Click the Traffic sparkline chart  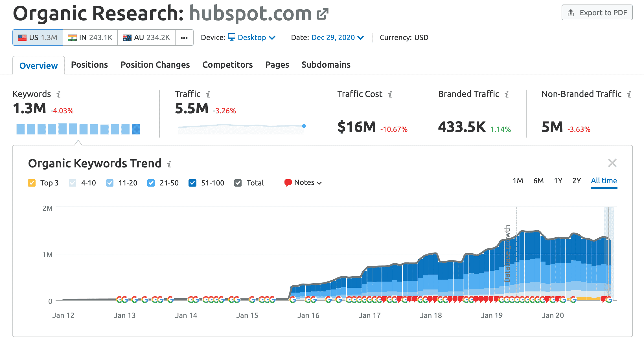[242, 129]
